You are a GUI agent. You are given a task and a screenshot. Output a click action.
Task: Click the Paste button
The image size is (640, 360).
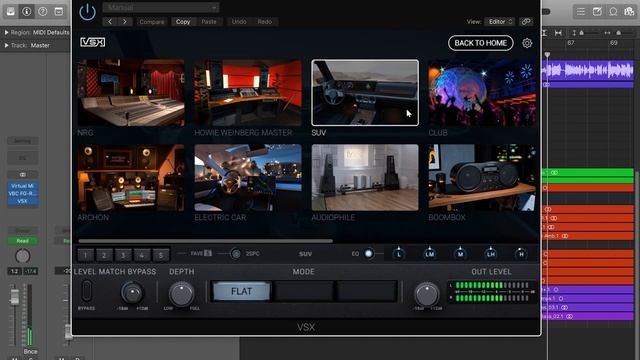tap(209, 22)
